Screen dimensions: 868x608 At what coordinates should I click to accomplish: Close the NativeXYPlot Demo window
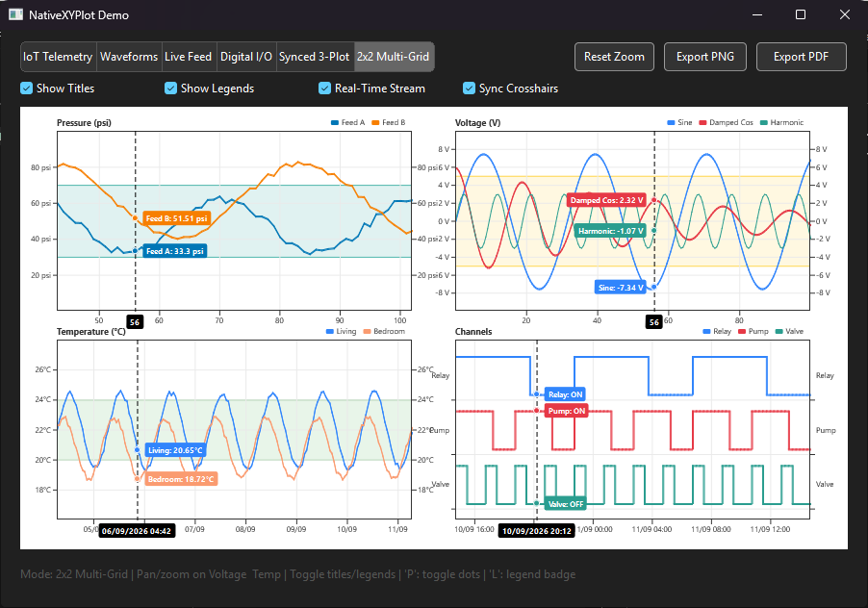844,15
